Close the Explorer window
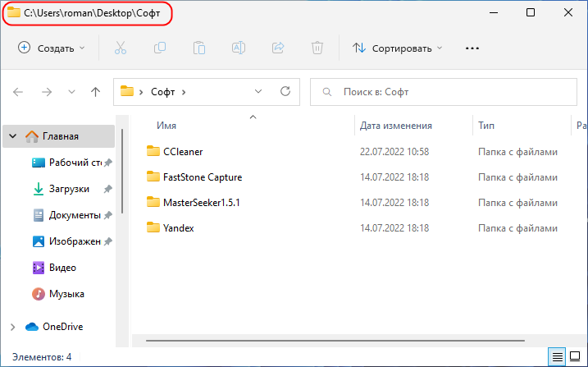The height and width of the screenshot is (367, 588). [x=568, y=13]
